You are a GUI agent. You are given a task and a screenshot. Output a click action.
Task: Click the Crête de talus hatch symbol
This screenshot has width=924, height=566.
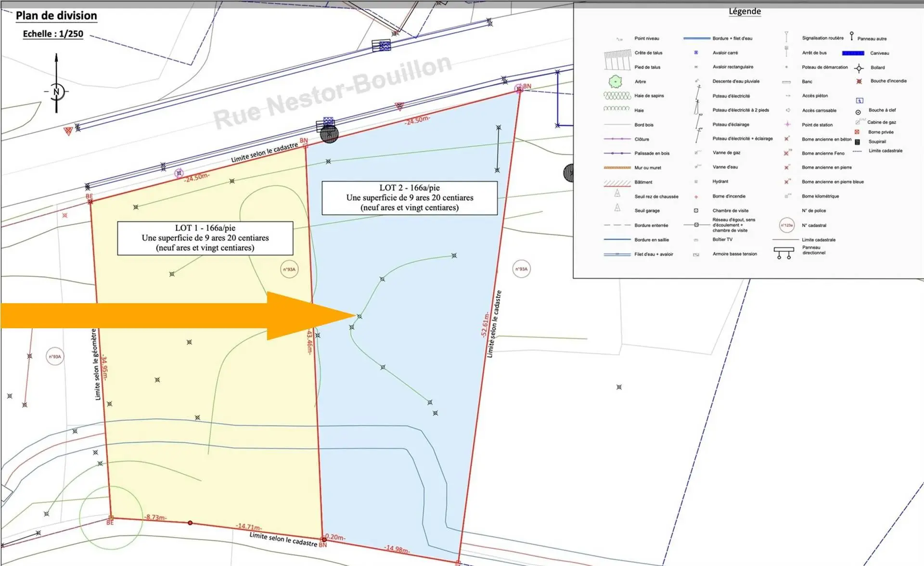(617, 53)
